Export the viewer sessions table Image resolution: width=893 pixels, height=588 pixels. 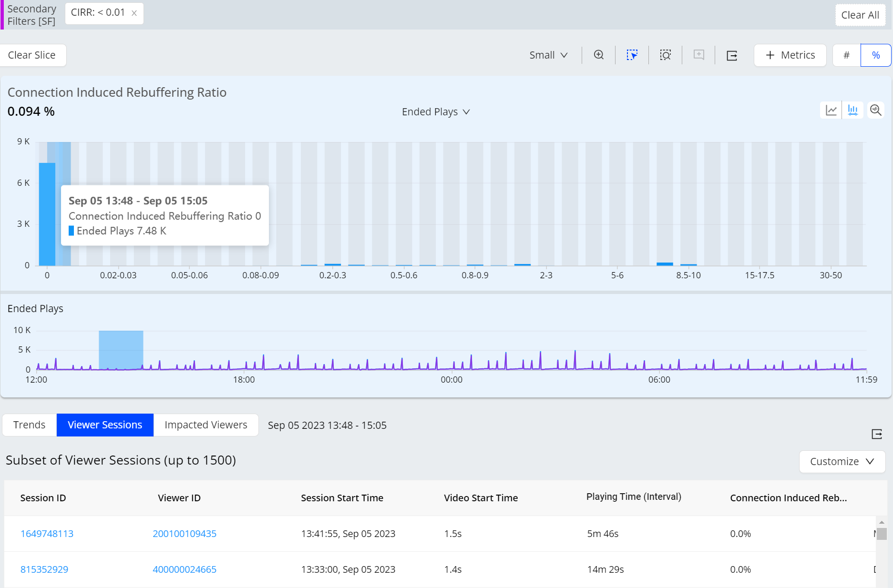pos(876,434)
